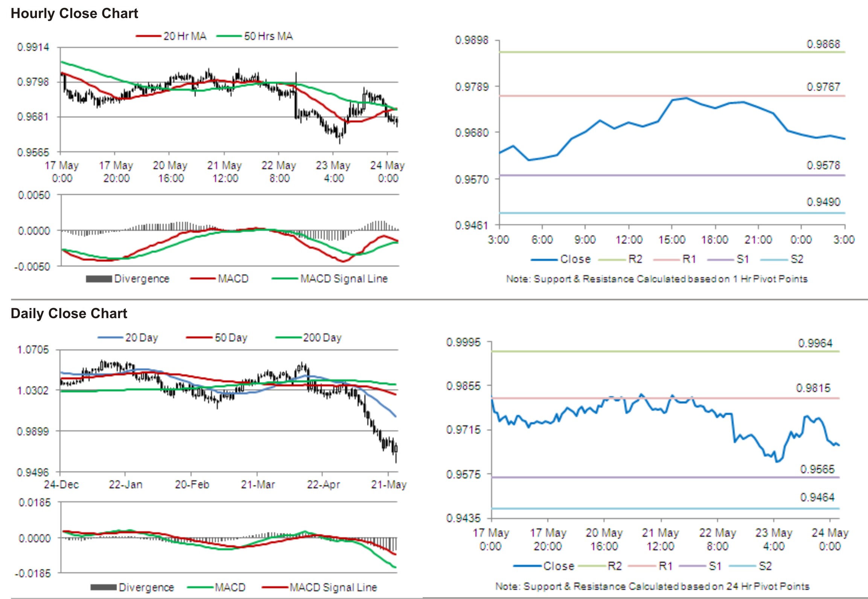This screenshot has height=599, width=868.
Task: Click the Divergence legend label under daily chart
Action: pyautogui.click(x=146, y=587)
